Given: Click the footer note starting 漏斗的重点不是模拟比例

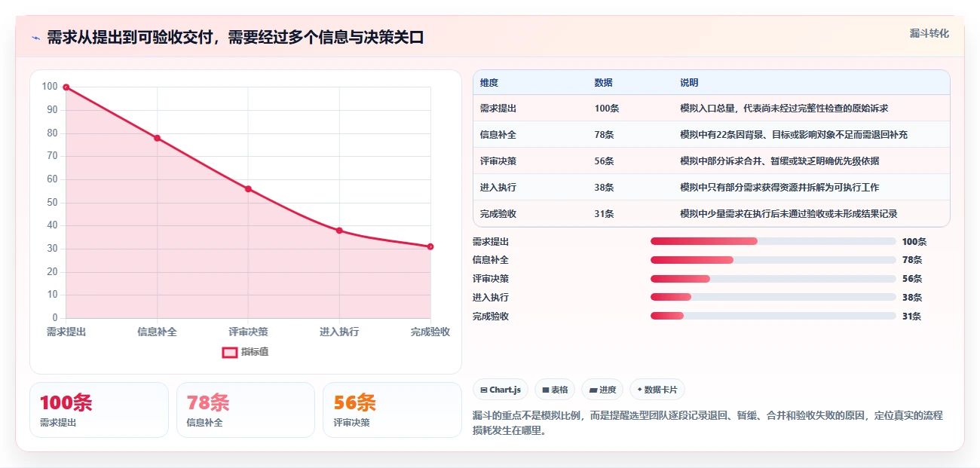Looking at the screenshot, I should [708, 424].
